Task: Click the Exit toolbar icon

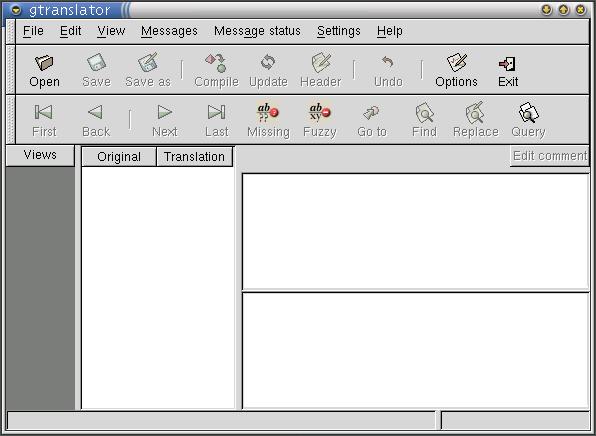Action: pos(507,63)
